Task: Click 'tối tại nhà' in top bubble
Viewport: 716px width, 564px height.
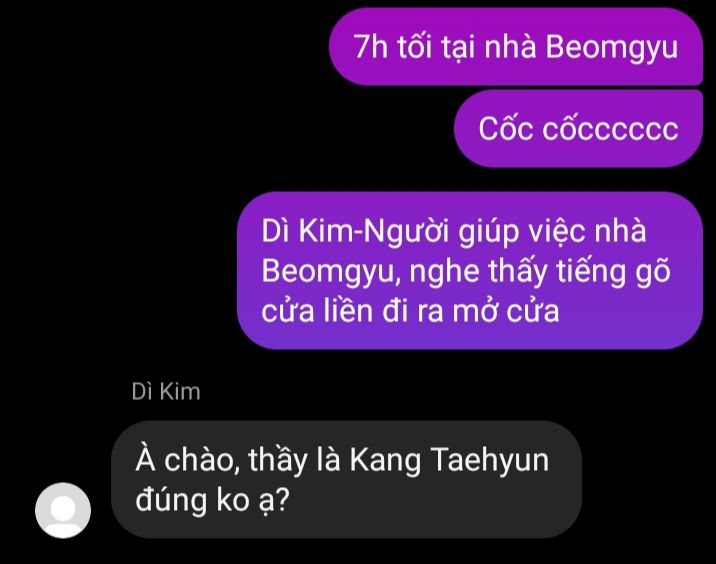Action: pos(466,47)
